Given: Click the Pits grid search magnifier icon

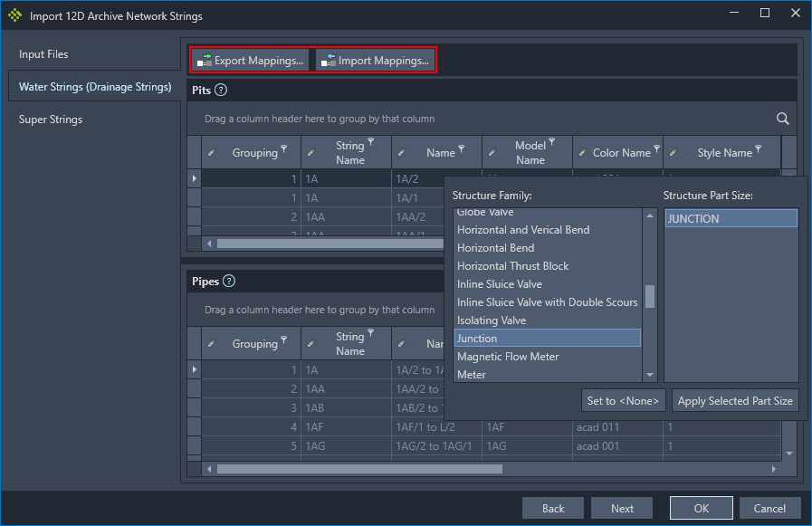Looking at the screenshot, I should 782,119.
